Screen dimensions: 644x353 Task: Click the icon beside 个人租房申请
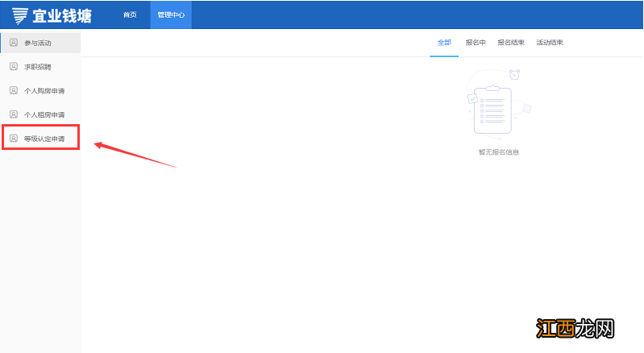(x=13, y=114)
